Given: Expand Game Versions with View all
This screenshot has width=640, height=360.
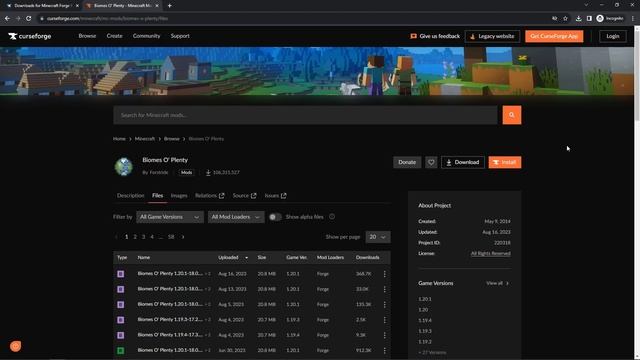Looking at the screenshot, I should click(497, 283).
